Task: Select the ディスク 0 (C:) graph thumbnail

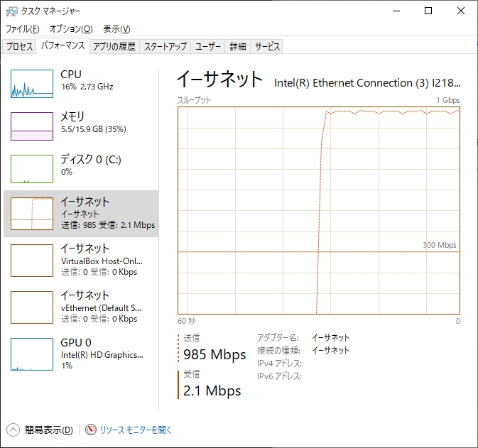Action: (x=32, y=169)
